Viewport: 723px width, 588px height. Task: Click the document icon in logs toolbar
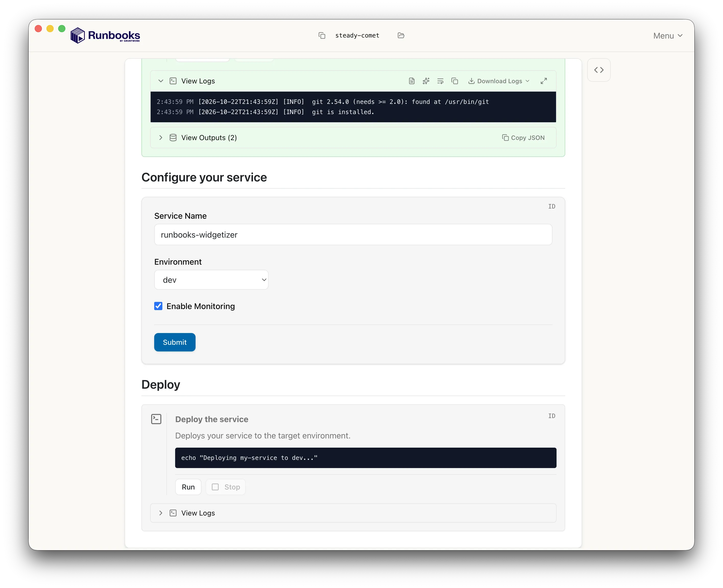412,81
